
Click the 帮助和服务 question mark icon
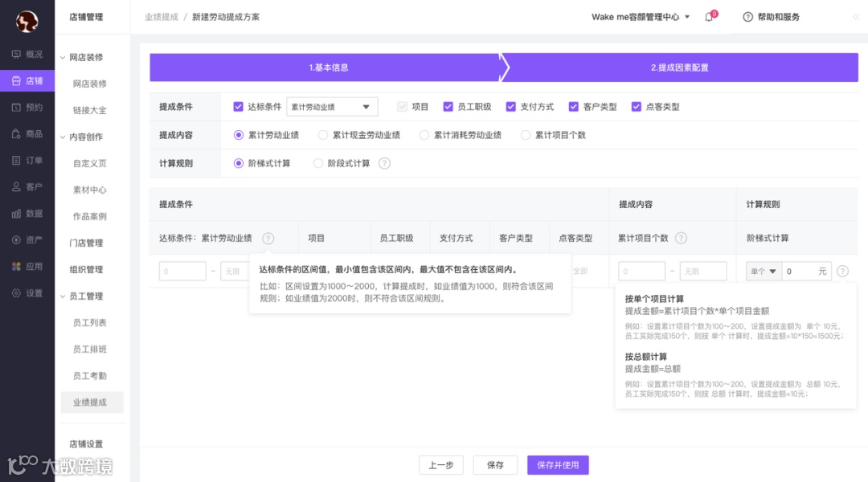coord(748,17)
